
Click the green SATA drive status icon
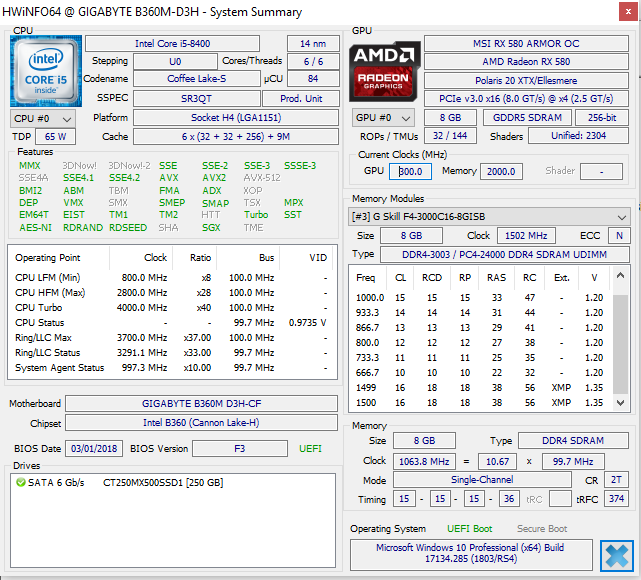pos(20,482)
